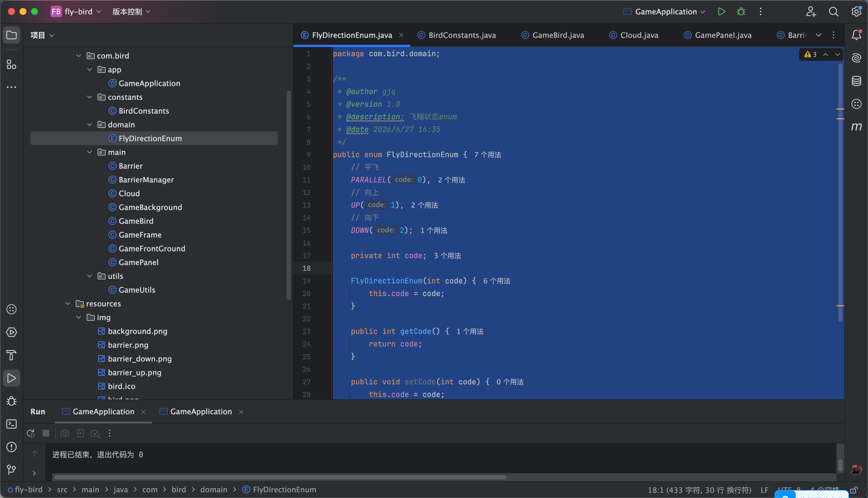Open 项目 view mode dropdown

click(42, 35)
